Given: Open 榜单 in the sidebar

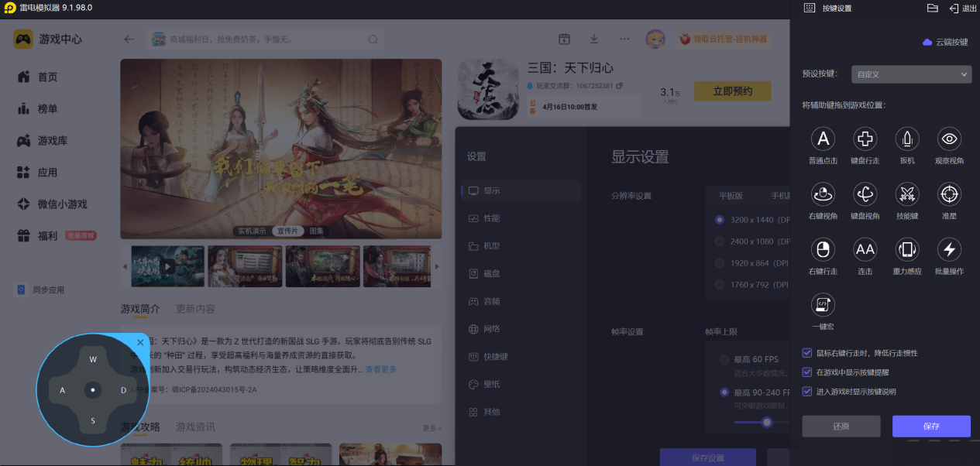Looking at the screenshot, I should pos(48,109).
